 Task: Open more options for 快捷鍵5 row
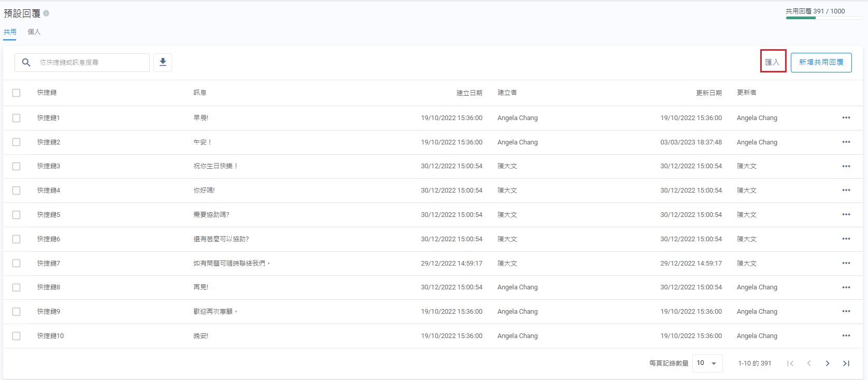(846, 215)
